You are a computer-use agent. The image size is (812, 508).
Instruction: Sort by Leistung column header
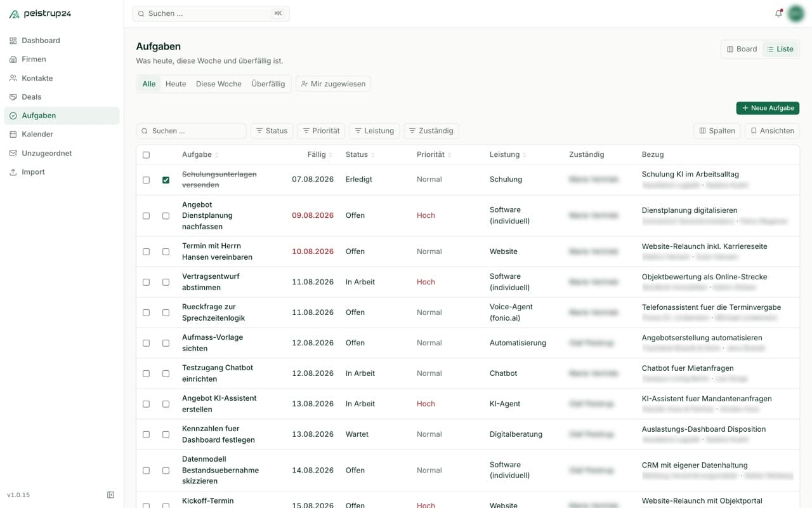508,154
